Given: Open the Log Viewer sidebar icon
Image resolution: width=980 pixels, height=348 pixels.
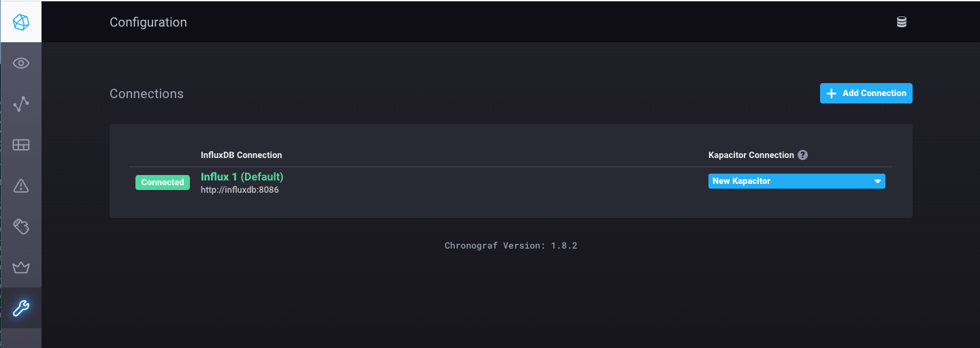Looking at the screenshot, I should pos(21,226).
